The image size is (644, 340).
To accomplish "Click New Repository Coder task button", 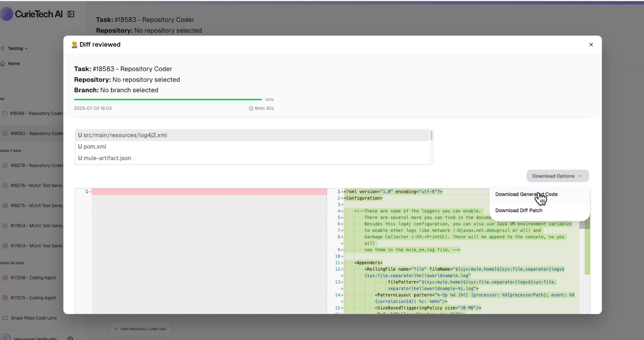I will [140, 329].
